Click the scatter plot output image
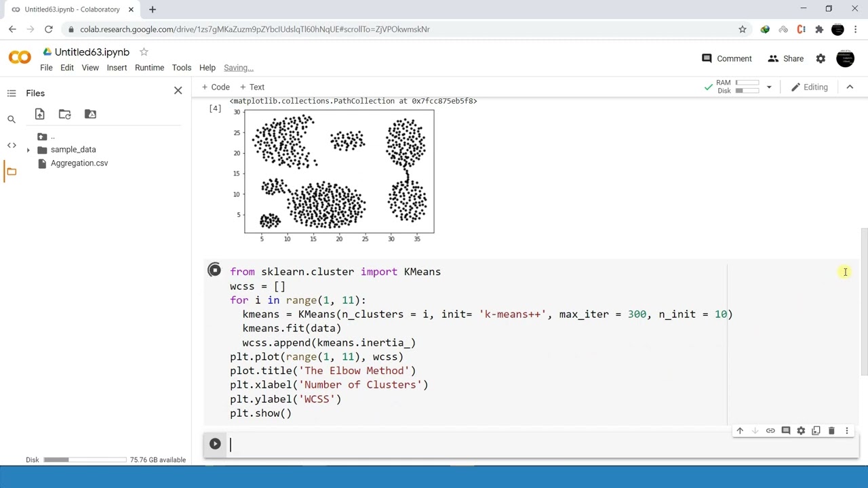The image size is (868, 488). (x=334, y=176)
